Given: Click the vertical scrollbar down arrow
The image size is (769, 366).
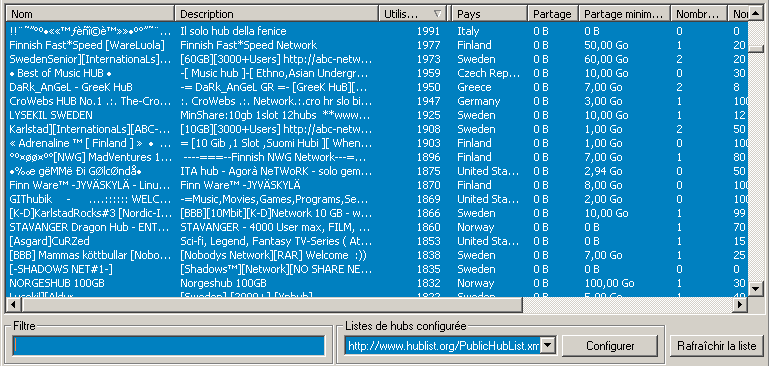Looking at the screenshot, I should pos(756,288).
